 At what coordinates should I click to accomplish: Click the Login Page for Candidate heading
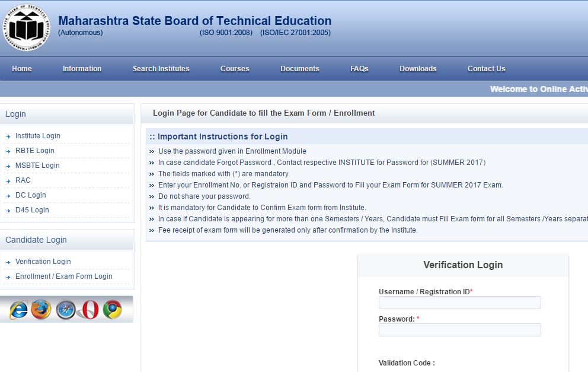264,113
